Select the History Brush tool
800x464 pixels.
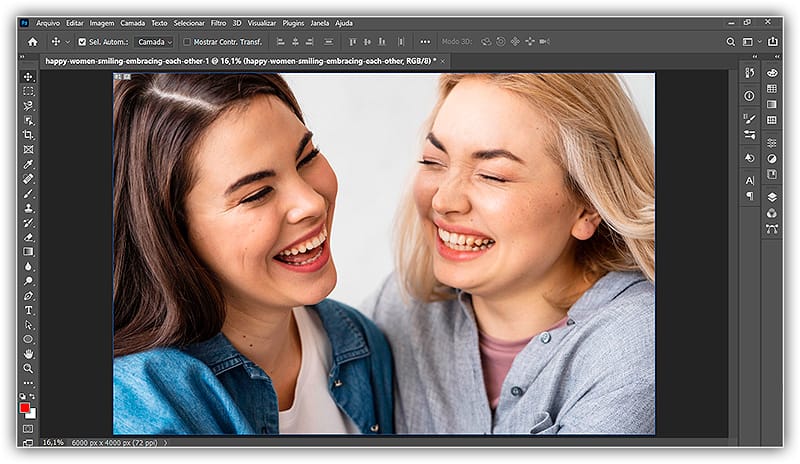pyautogui.click(x=28, y=223)
